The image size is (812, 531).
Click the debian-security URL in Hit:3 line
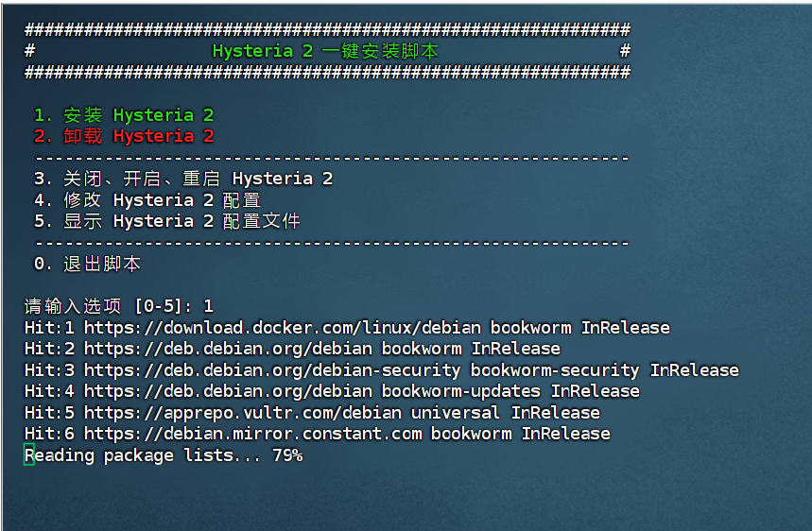[x=272, y=370]
